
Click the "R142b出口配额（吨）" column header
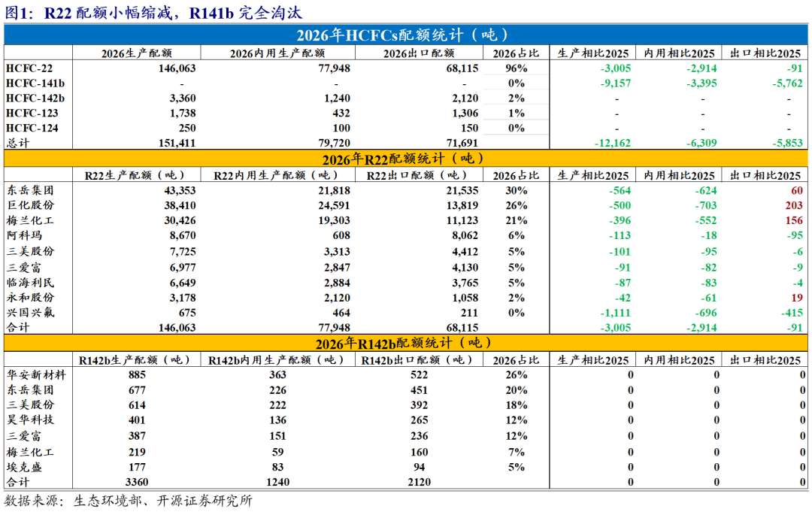pyautogui.click(x=418, y=360)
